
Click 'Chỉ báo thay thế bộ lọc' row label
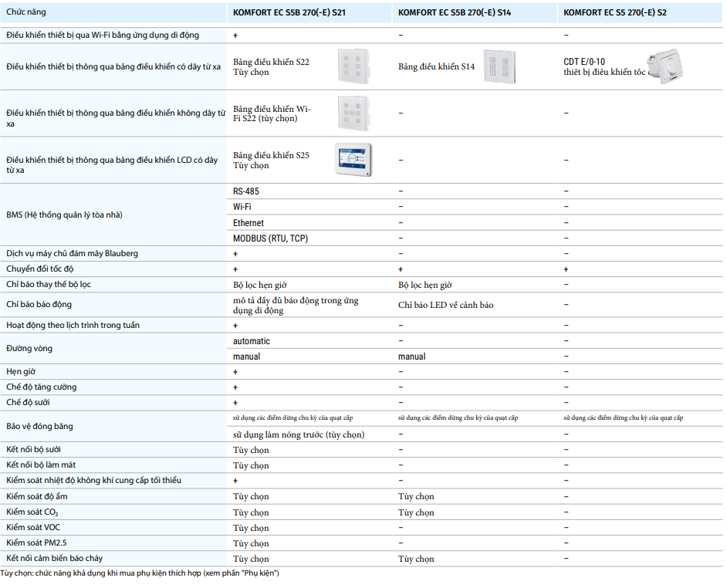click(49, 284)
